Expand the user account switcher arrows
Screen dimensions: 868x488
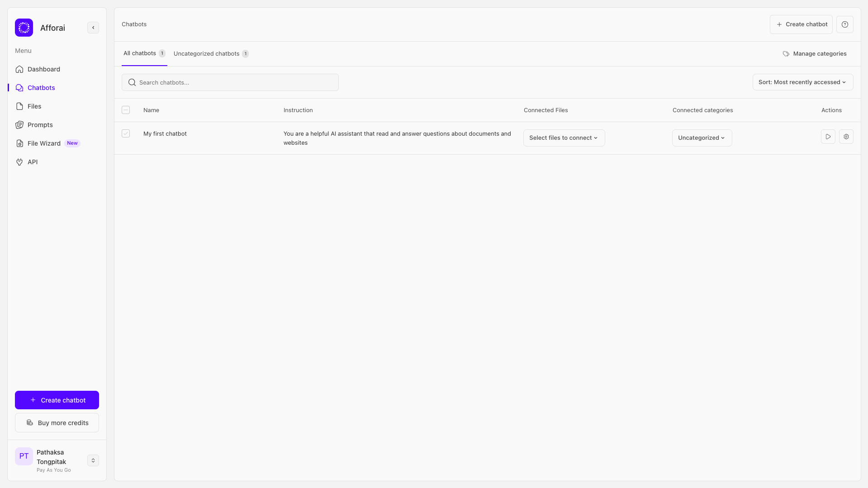point(93,460)
